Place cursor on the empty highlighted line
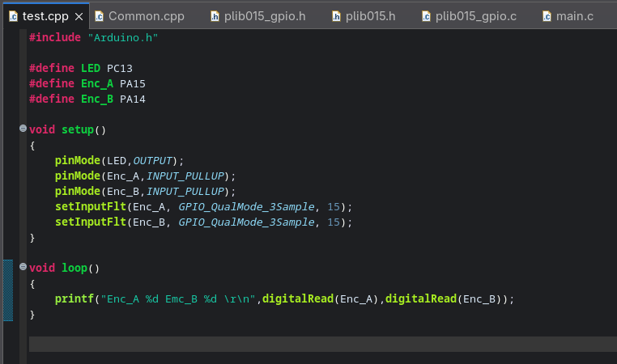Image resolution: width=617 pixels, height=364 pixels. 243,345
